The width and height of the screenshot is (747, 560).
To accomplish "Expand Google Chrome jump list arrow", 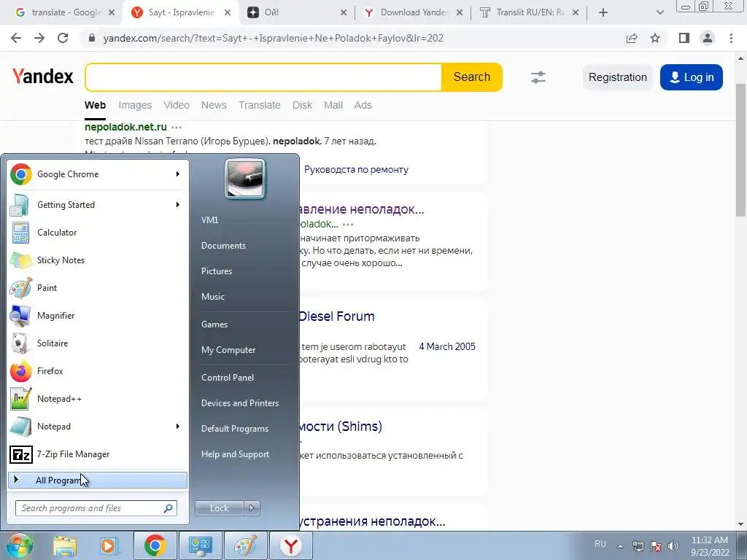I will [178, 174].
